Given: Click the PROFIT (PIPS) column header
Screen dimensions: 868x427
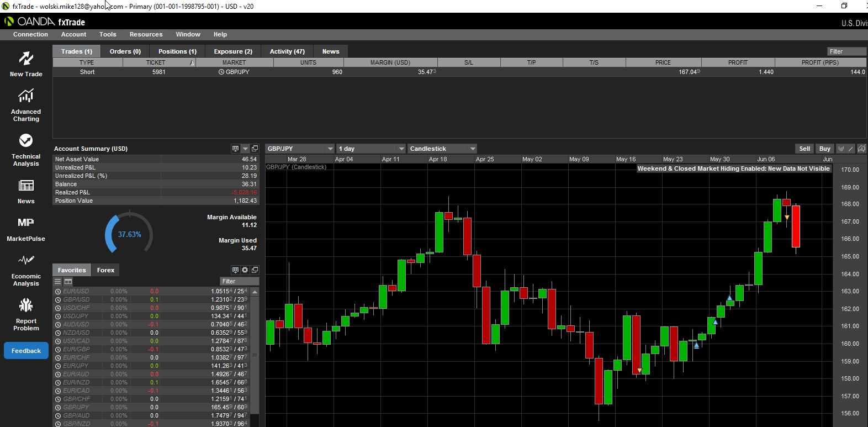Looking at the screenshot, I should coord(821,62).
